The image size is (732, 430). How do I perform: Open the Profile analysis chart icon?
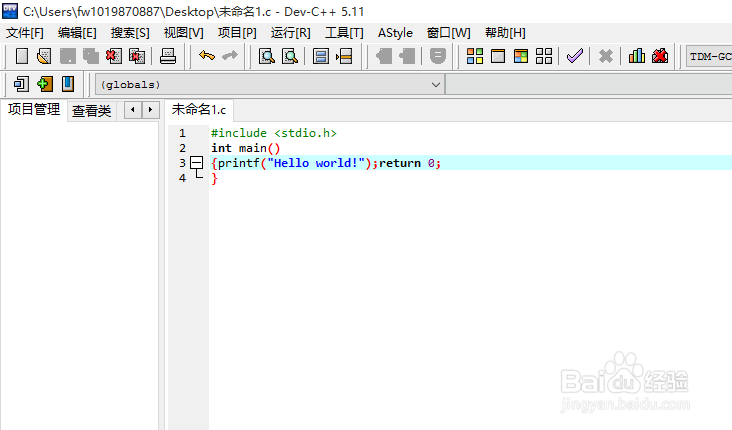637,56
